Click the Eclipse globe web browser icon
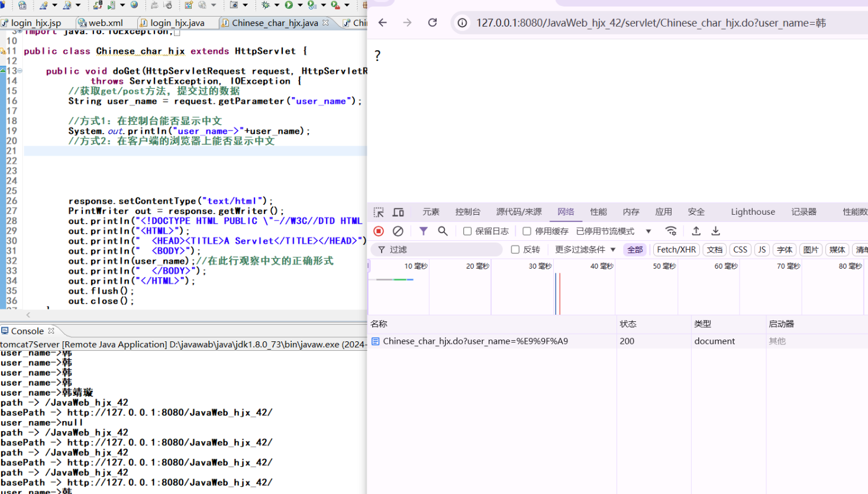This screenshot has width=868, height=494. (134, 5)
